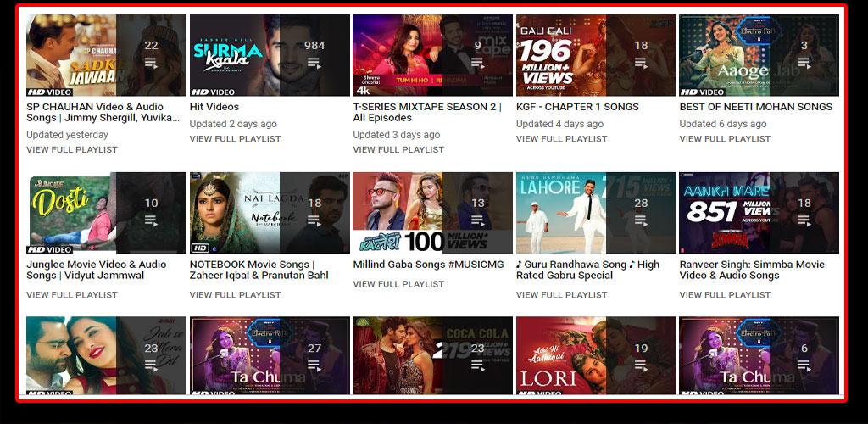
Task: Click playlist icon on Guru Randhawa Lahore thumbnail
Action: click(x=641, y=220)
